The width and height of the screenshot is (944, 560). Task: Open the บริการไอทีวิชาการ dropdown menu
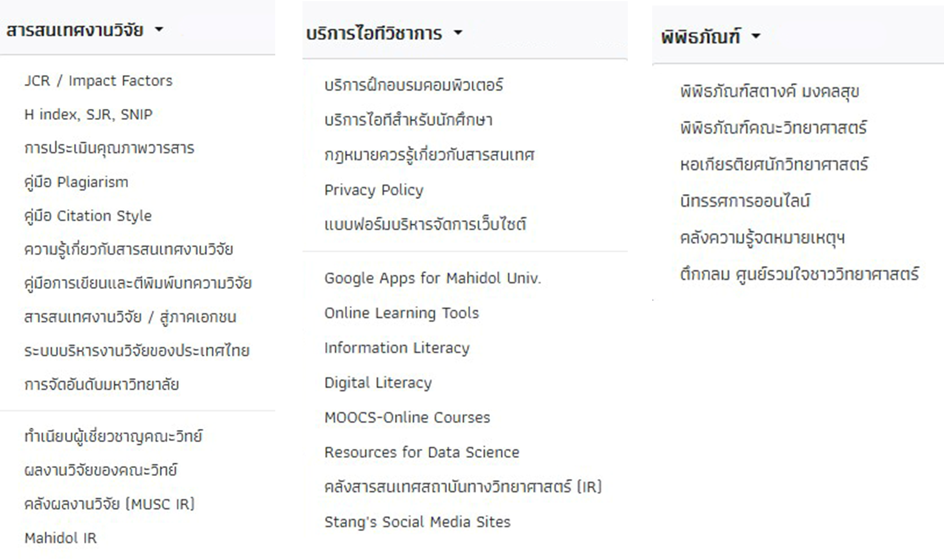tap(384, 33)
